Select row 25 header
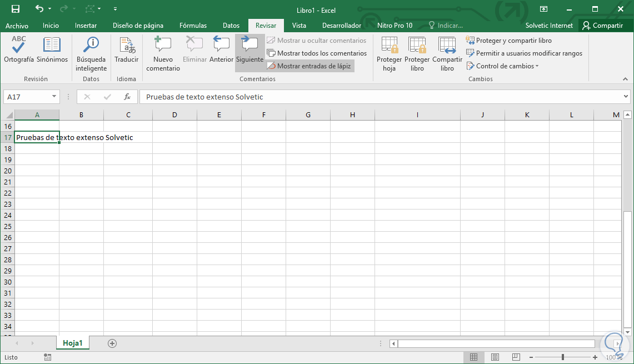Screen dimensions: 634x364 click(8, 227)
